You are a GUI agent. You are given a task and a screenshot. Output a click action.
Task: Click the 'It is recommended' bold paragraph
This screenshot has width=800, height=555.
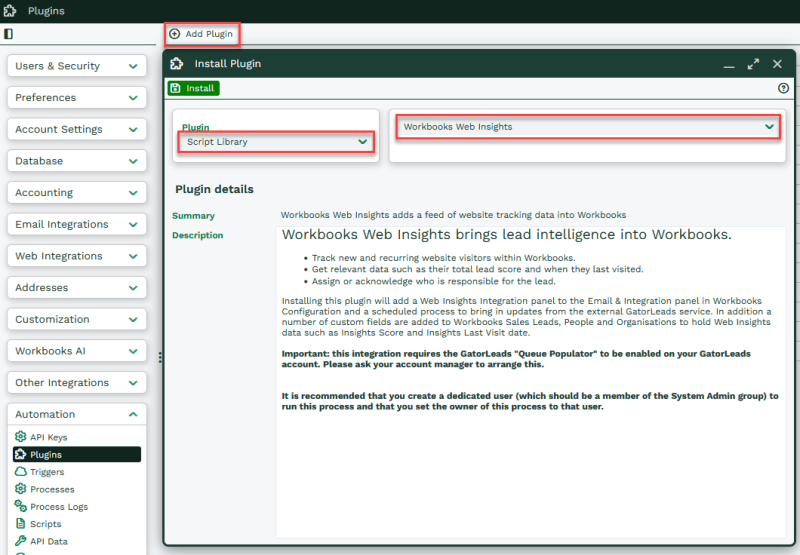coord(530,401)
